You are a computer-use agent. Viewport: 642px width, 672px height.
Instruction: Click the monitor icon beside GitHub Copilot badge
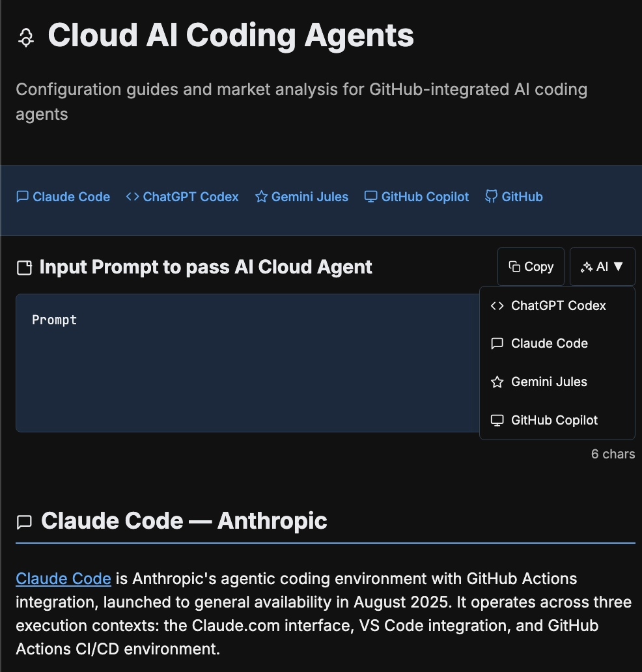click(371, 196)
